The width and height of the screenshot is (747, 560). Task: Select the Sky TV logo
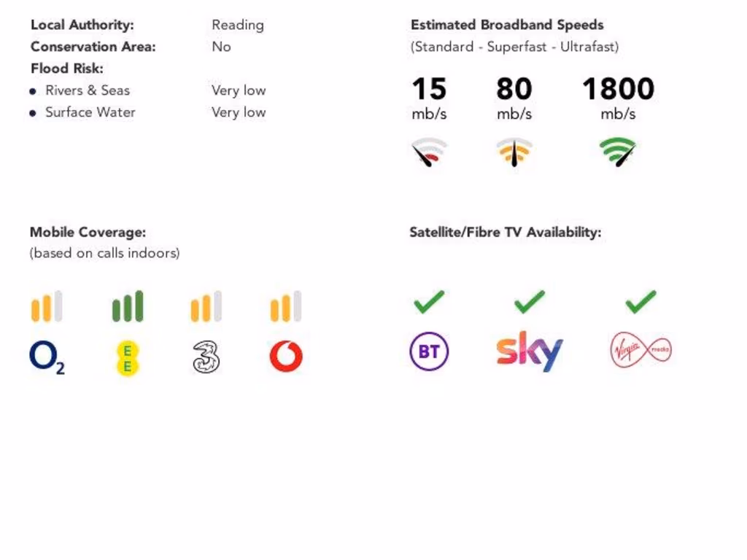point(530,351)
